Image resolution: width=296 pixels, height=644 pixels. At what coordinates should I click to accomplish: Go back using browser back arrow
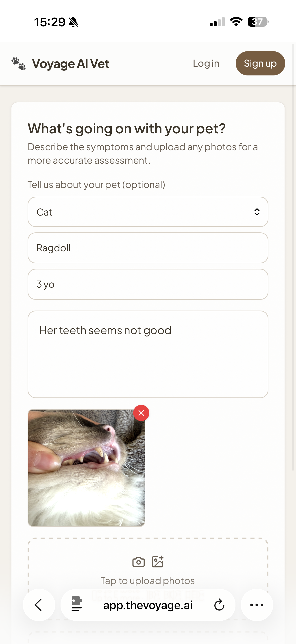[39, 605]
